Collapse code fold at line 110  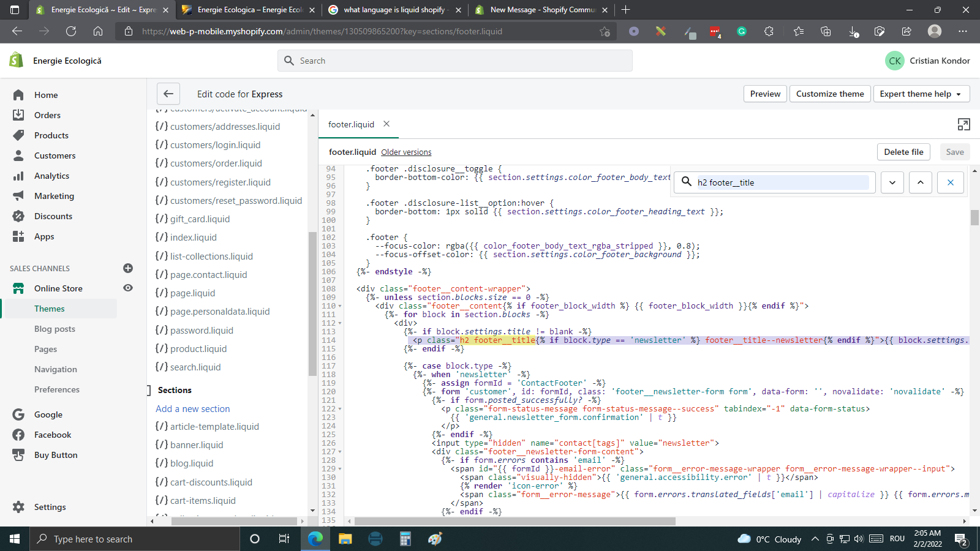340,306
